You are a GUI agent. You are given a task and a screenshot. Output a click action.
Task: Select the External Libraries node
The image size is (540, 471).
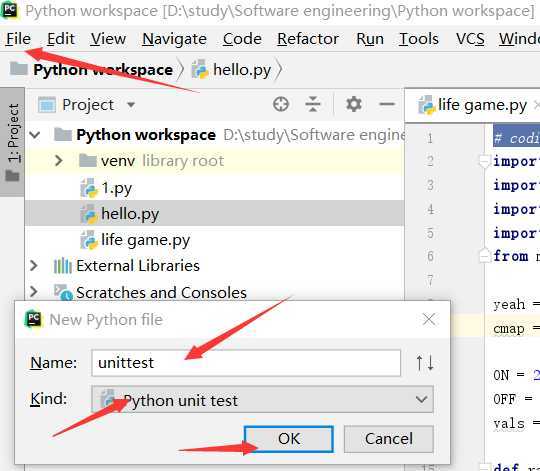[138, 266]
